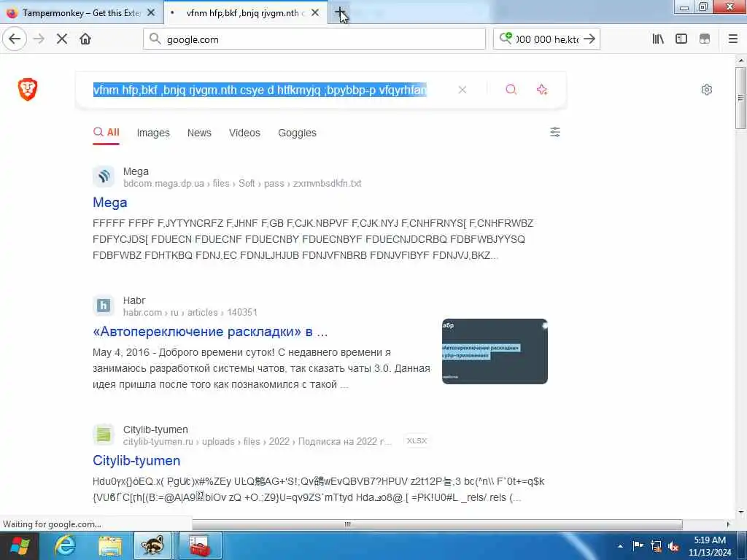Go back with the browser back arrow
The width and height of the screenshot is (747, 560).
click(15, 39)
